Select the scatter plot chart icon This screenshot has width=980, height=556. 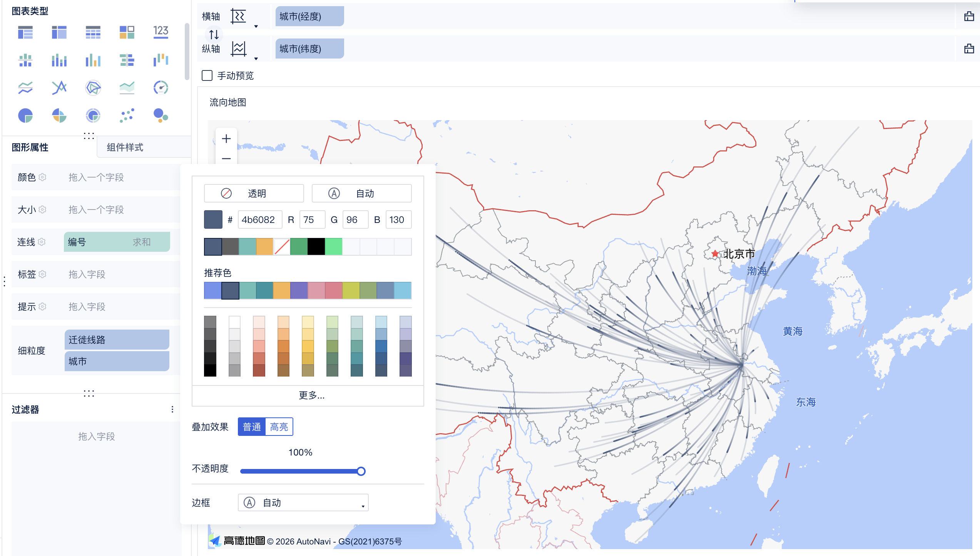point(127,116)
